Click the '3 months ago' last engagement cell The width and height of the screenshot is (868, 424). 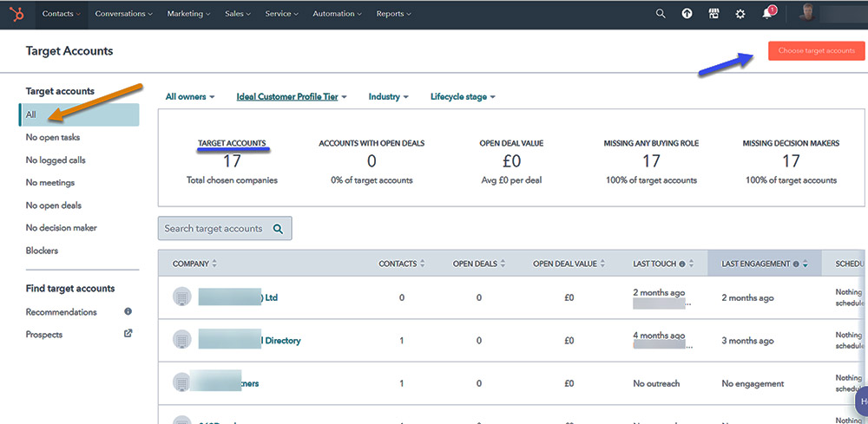(747, 341)
